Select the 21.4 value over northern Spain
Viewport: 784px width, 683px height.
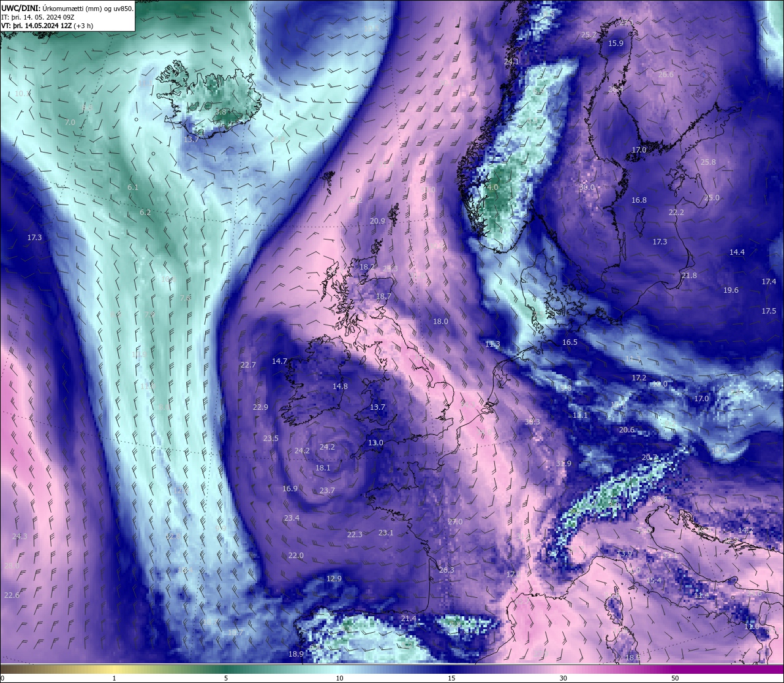409,619
